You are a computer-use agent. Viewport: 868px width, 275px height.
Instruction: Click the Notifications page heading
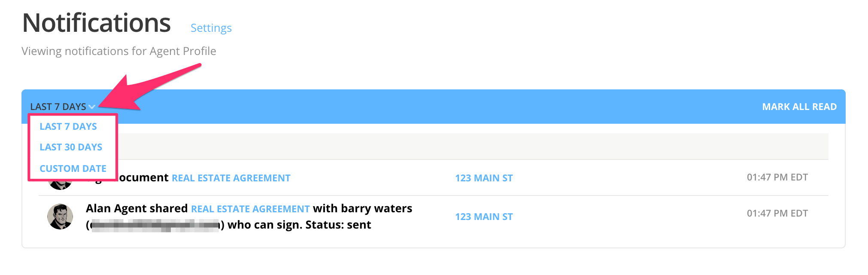(96, 22)
